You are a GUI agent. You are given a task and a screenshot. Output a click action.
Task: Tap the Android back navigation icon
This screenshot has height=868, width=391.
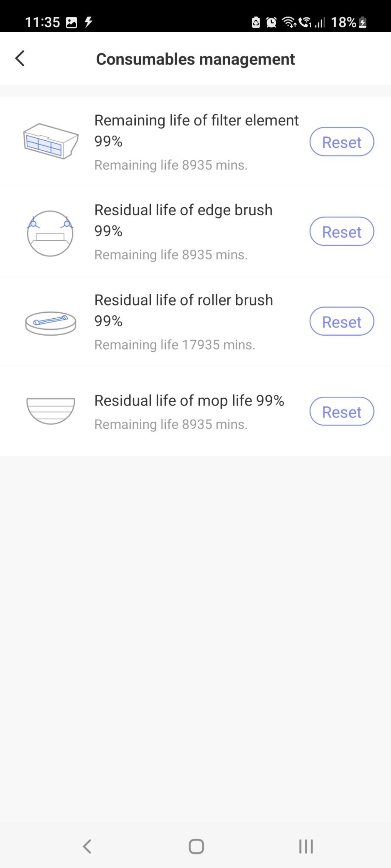click(87, 846)
